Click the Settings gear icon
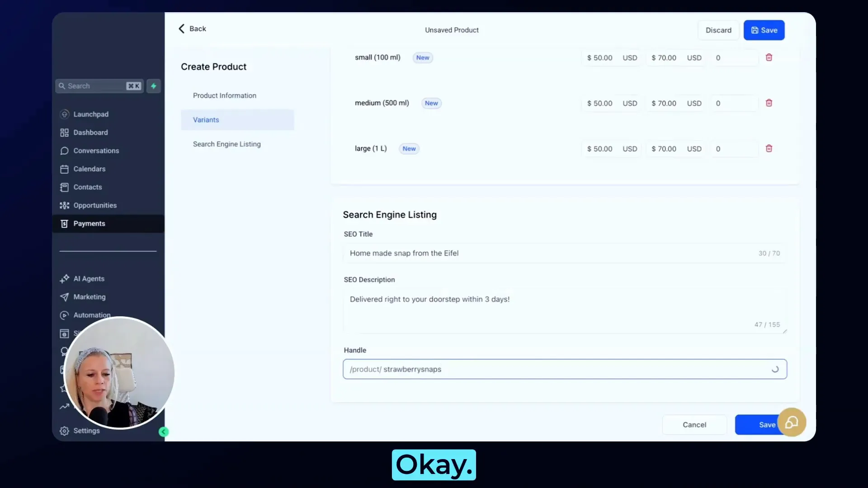This screenshot has height=488, width=868. [64, 431]
